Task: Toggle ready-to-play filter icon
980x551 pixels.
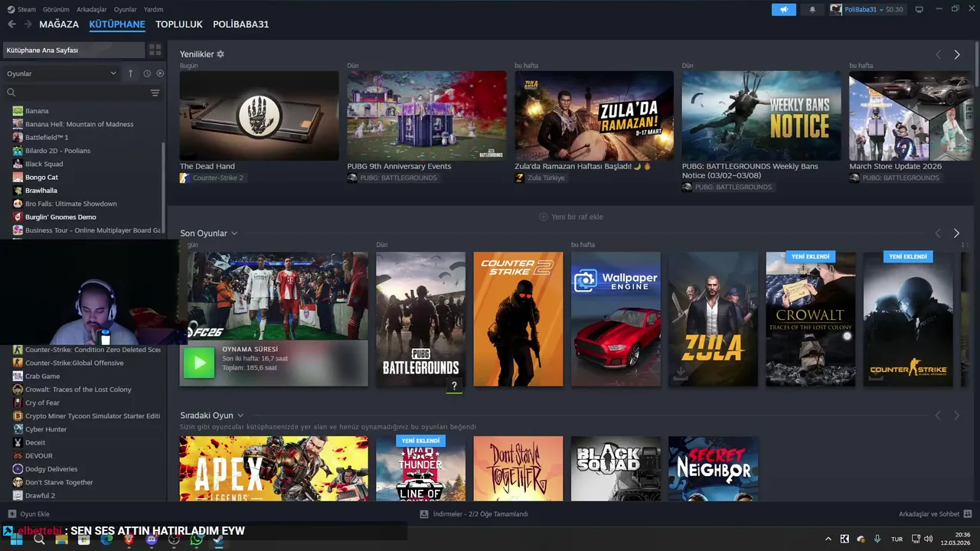Action: coord(160,73)
